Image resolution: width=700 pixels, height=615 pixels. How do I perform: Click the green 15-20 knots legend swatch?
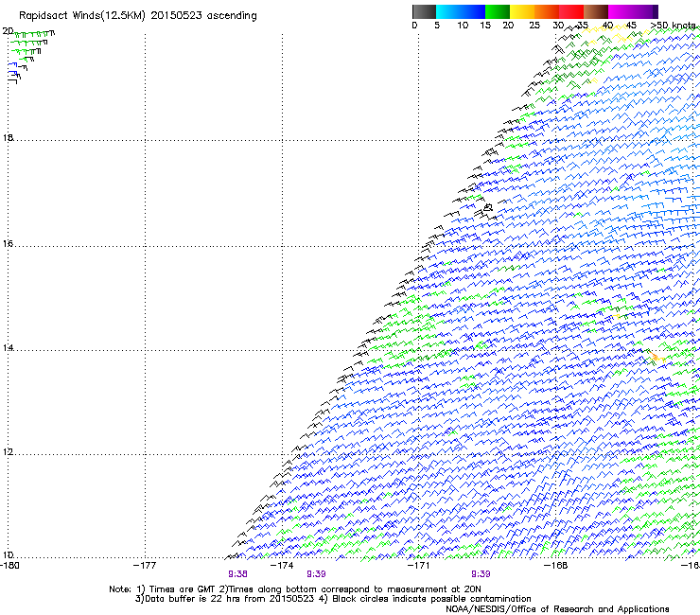click(498, 11)
